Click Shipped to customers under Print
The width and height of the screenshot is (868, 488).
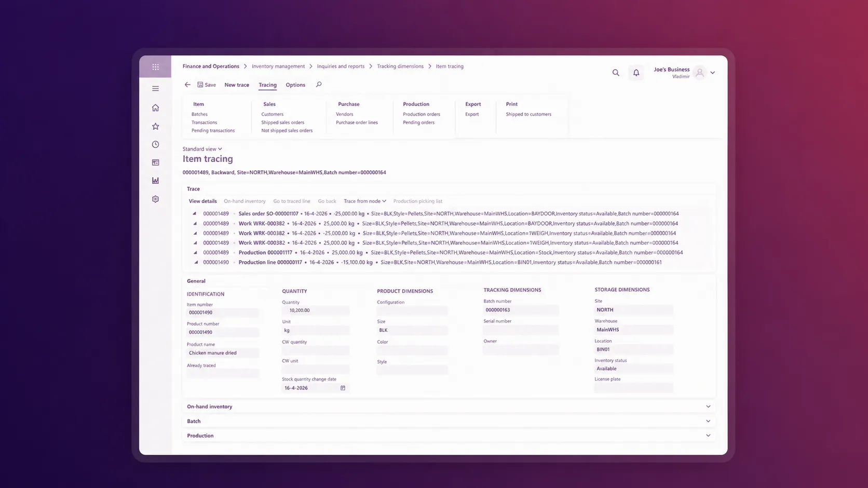pos(528,114)
